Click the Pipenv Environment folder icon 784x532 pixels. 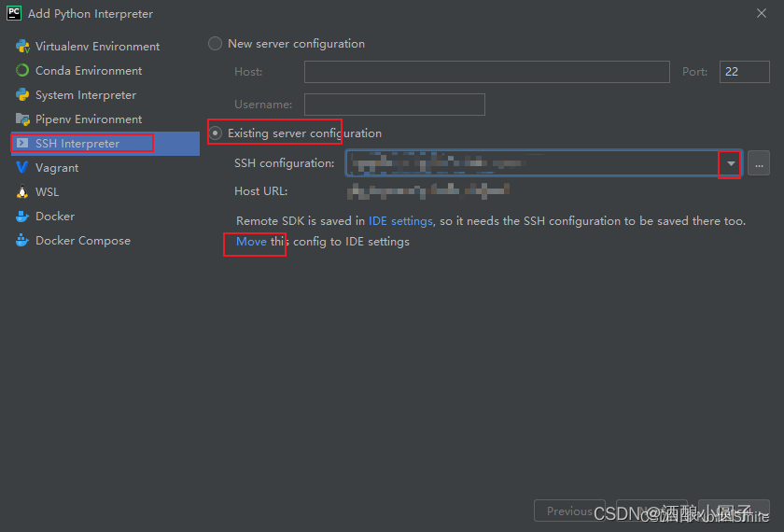click(x=22, y=119)
